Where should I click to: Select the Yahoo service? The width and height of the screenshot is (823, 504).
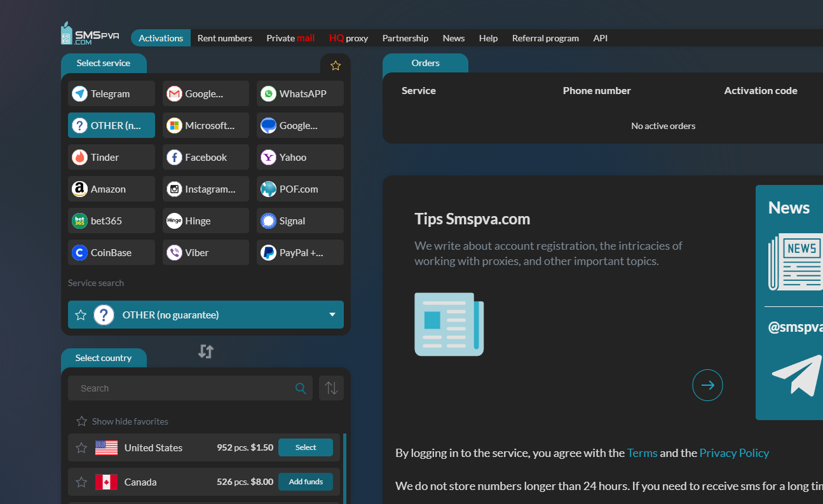(300, 157)
